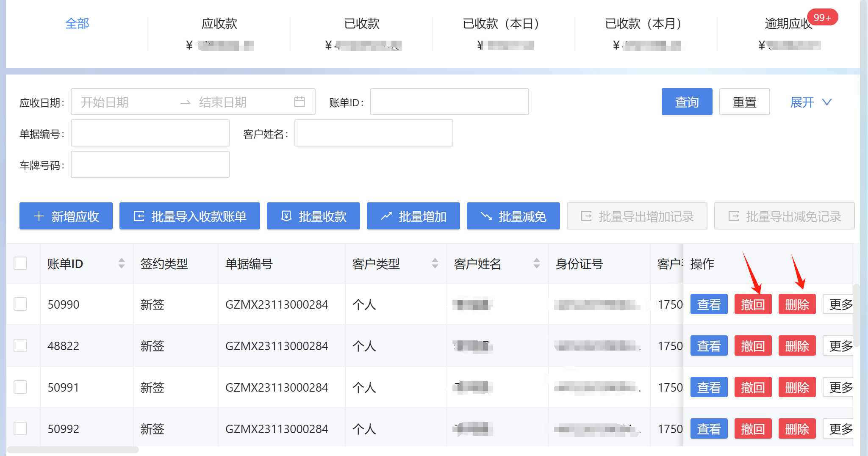Focus the 车牌号码 input field

click(x=150, y=165)
